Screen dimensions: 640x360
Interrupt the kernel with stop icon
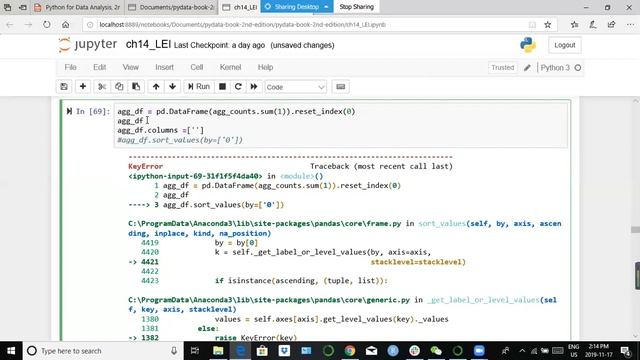coord(222,87)
